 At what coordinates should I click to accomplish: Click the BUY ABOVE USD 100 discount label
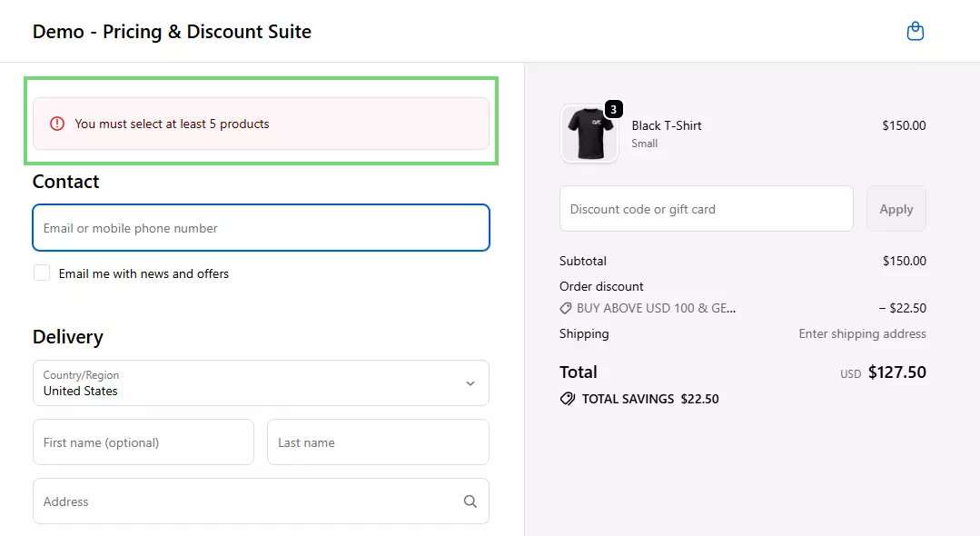pyautogui.click(x=656, y=308)
